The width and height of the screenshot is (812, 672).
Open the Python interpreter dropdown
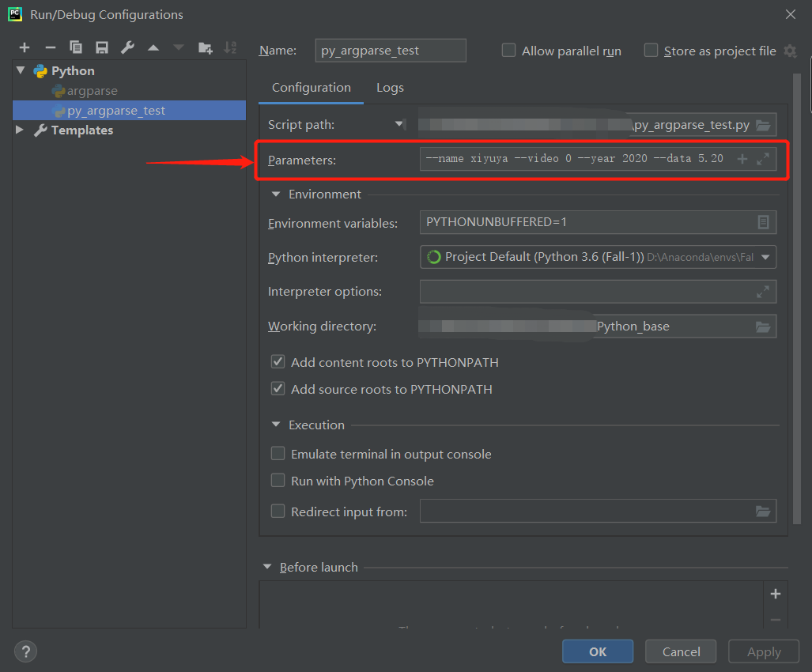(765, 257)
